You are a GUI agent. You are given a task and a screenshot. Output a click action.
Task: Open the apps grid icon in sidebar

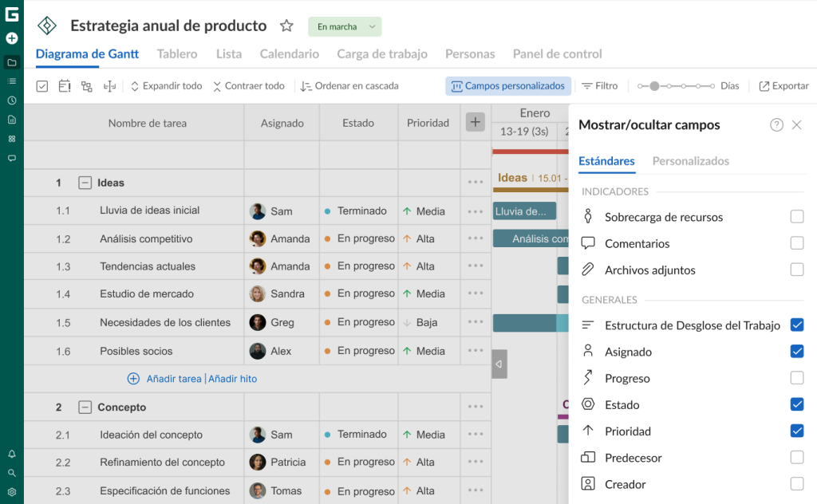pos(12,139)
